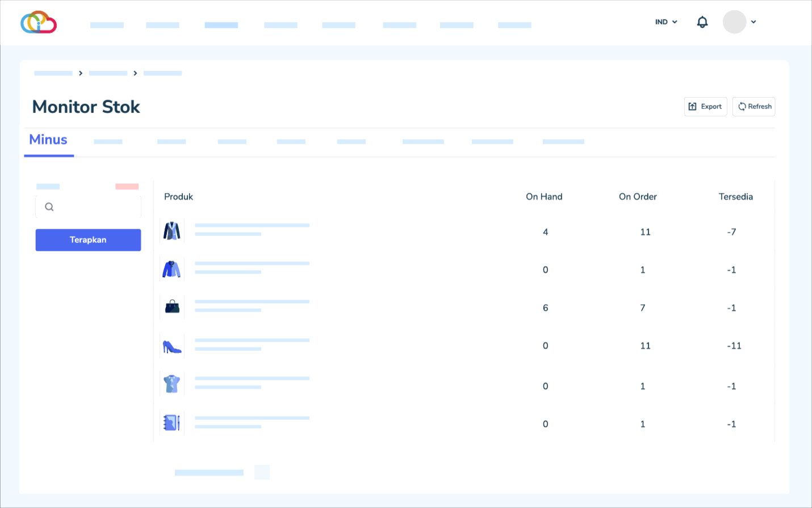Click the Terapkan button
The width and height of the screenshot is (812, 508).
(x=88, y=240)
